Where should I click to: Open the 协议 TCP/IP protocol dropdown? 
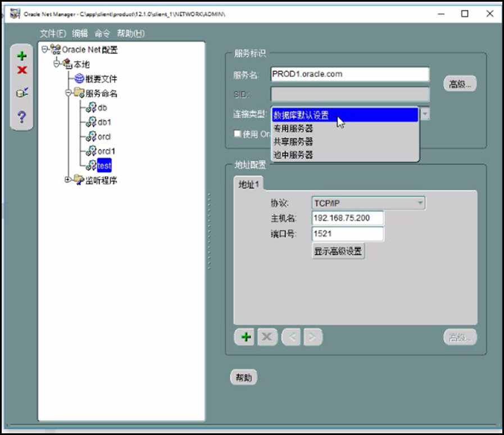click(x=368, y=203)
